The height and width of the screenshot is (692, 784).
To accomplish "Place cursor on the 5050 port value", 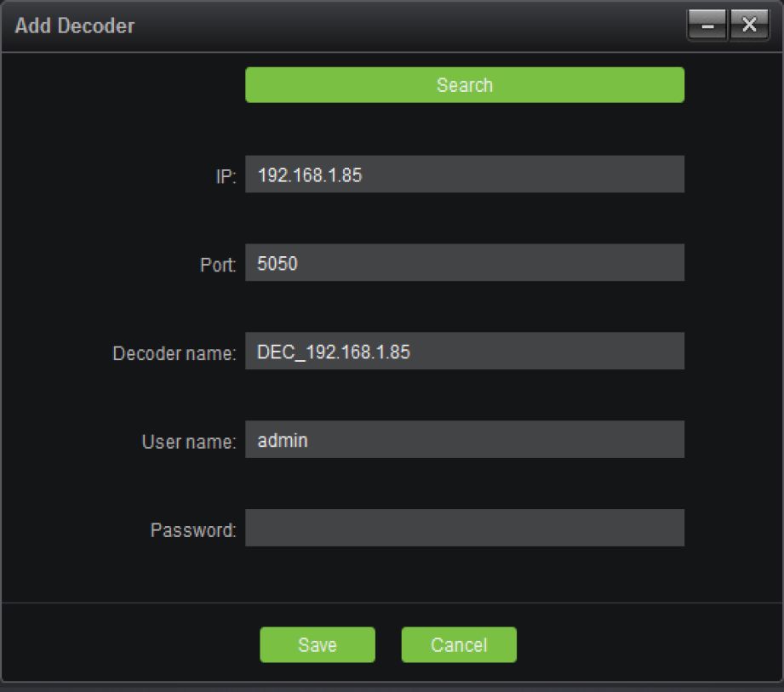I will point(278,264).
